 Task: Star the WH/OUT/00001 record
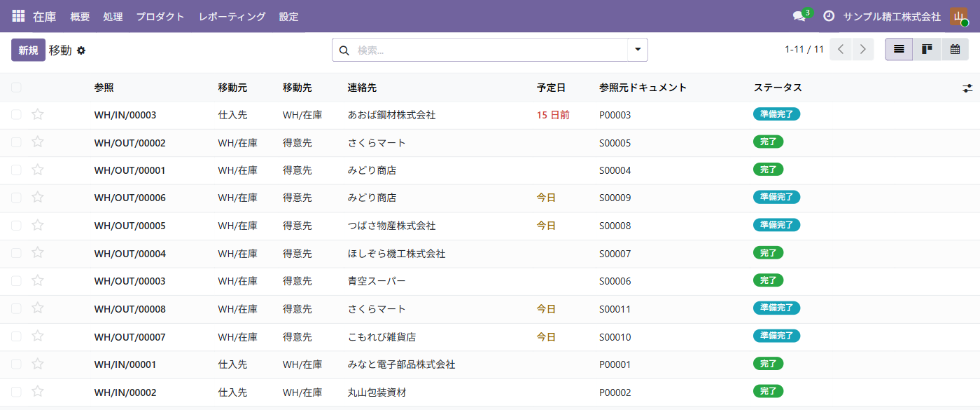pos(38,170)
